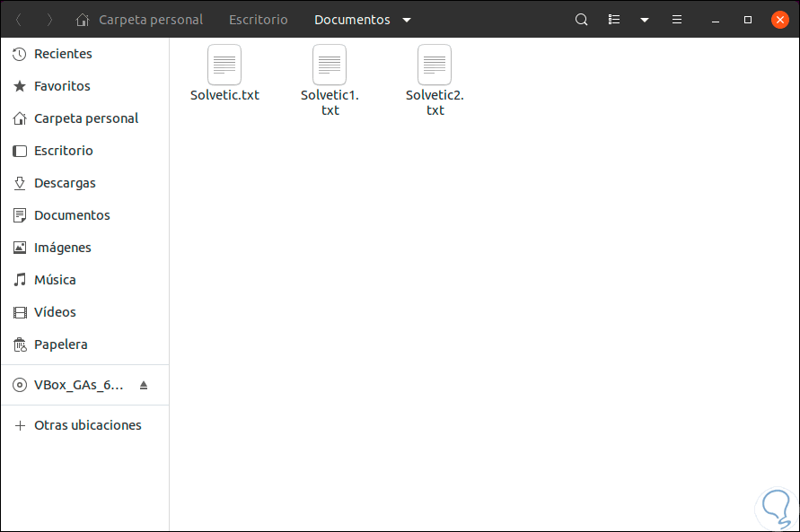Screen dimensions: 800x532
Task: Click the plus icon beside Otras ubicaciones
Action: (x=20, y=425)
